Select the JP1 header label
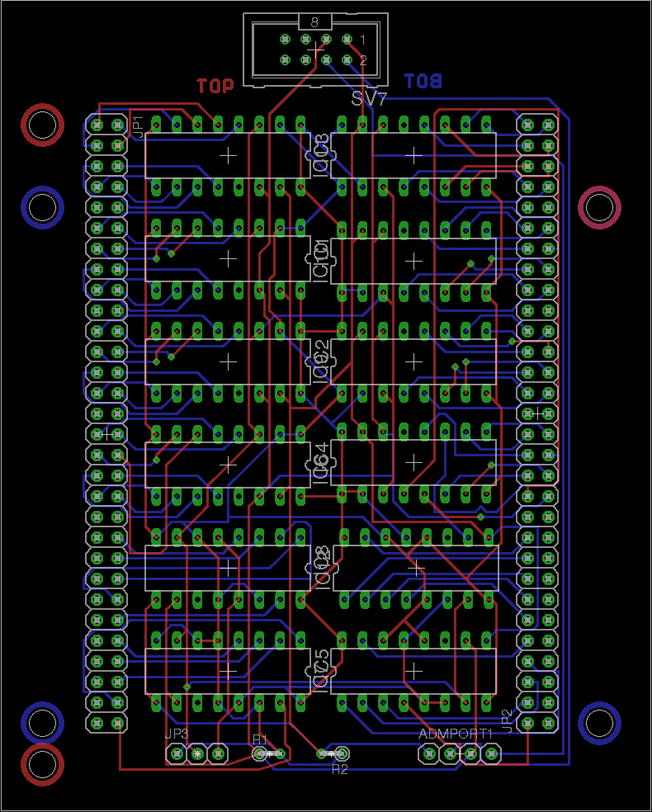Viewport: 652px width, 812px height. click(138, 126)
